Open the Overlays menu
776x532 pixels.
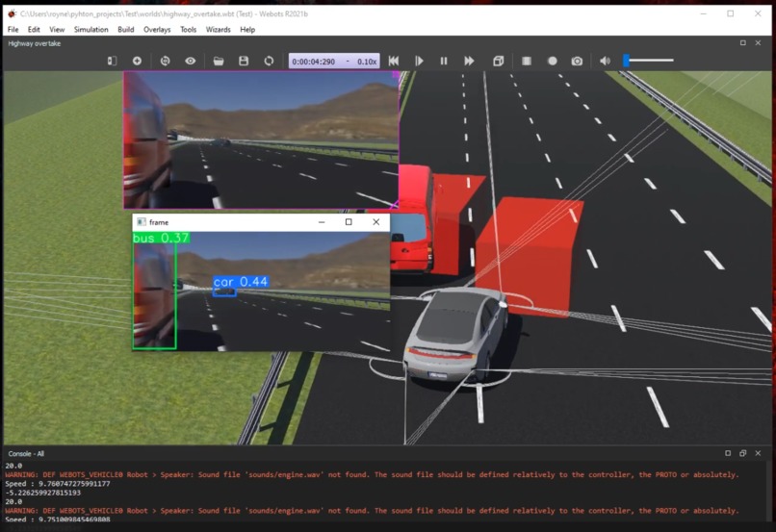[157, 30]
